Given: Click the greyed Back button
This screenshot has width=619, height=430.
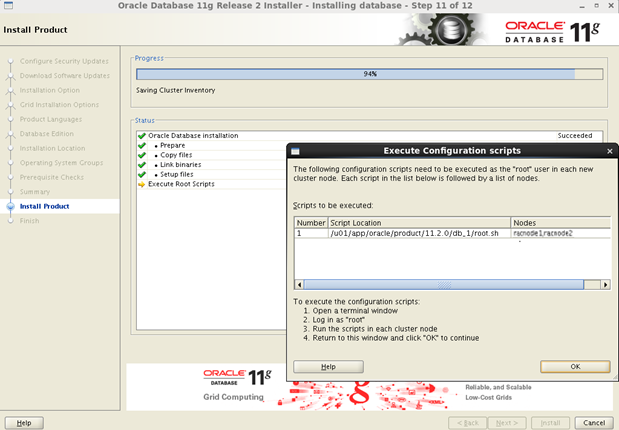Looking at the screenshot, I should 468,423.
